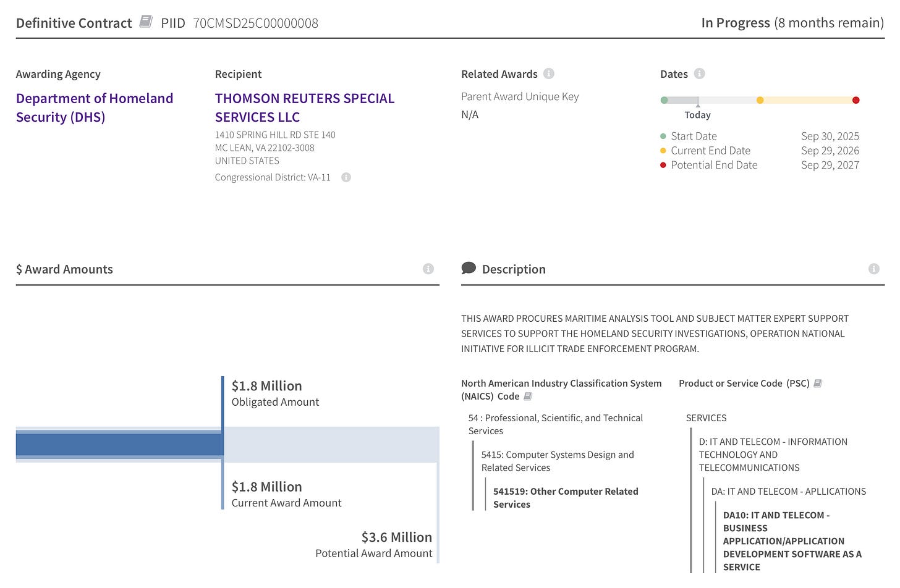Viewport: 900px width, 588px height.
Task: Click the light potential award amount bar
Action: click(331, 445)
